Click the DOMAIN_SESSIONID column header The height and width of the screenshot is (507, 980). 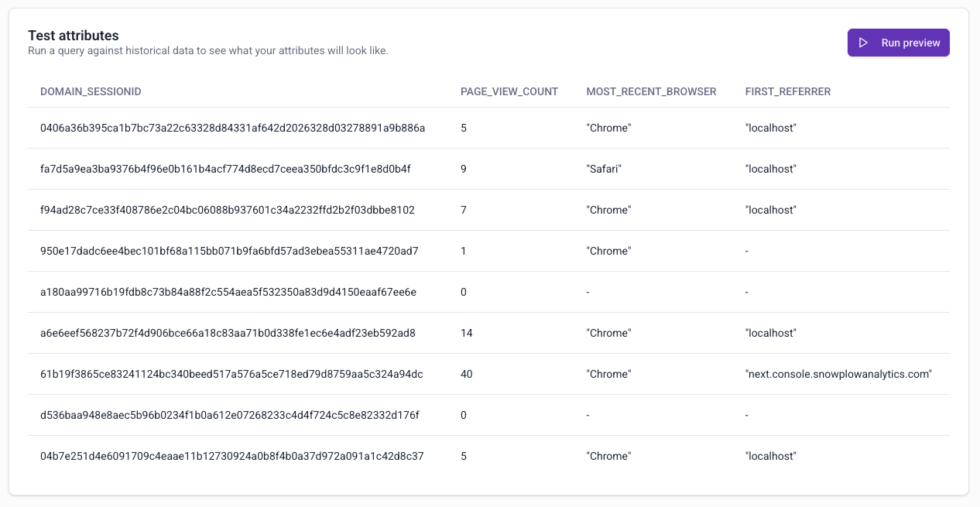click(91, 91)
